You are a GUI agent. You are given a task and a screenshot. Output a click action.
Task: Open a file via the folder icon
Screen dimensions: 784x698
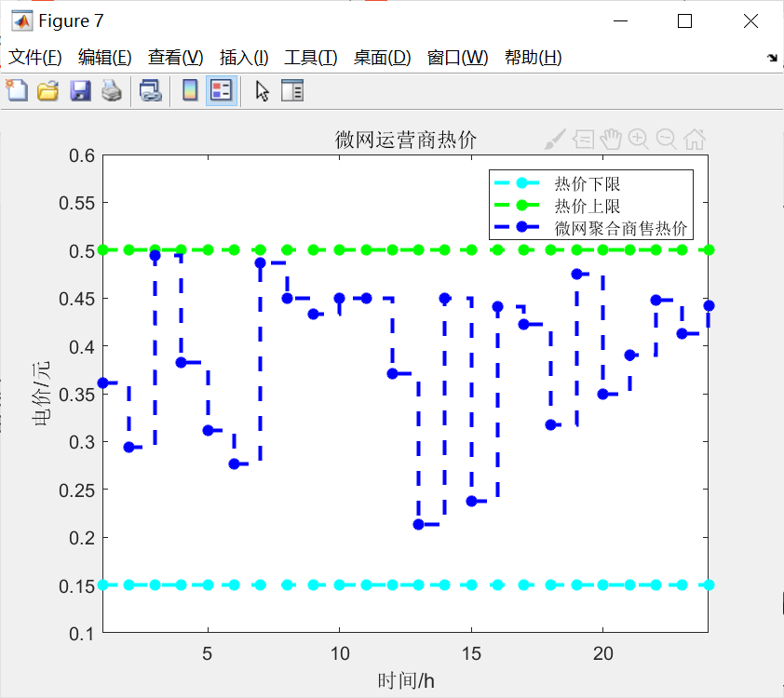[x=48, y=91]
